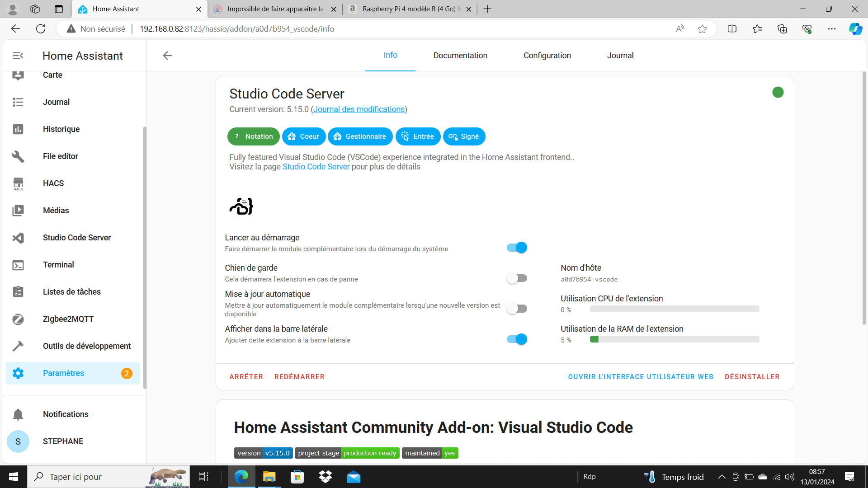Click ARRÊTER to stop the add-on
Image resolution: width=868 pixels, height=488 pixels.
[246, 377]
